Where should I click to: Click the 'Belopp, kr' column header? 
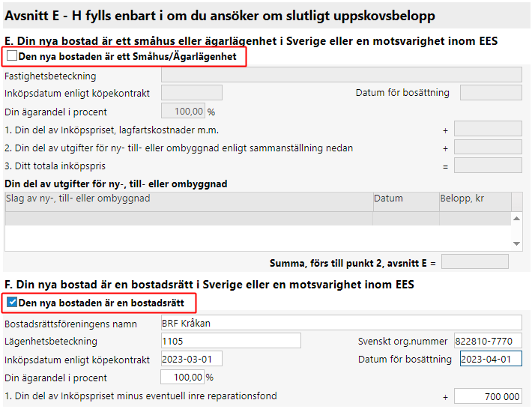click(x=475, y=202)
